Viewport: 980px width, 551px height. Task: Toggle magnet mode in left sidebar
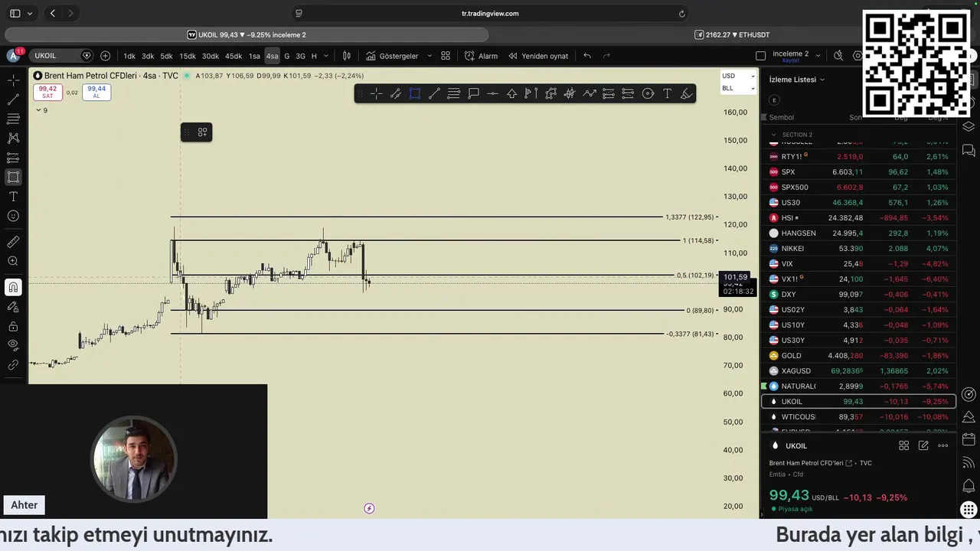click(14, 287)
